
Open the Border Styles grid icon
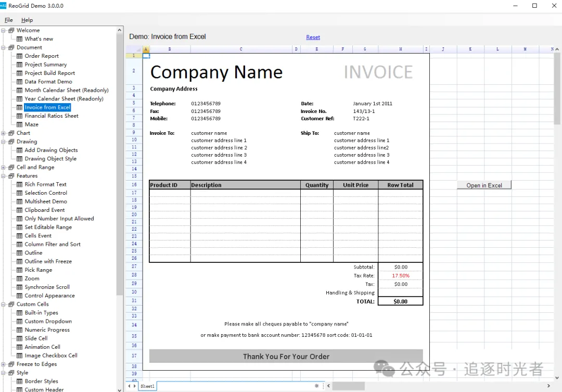pyautogui.click(x=20, y=381)
